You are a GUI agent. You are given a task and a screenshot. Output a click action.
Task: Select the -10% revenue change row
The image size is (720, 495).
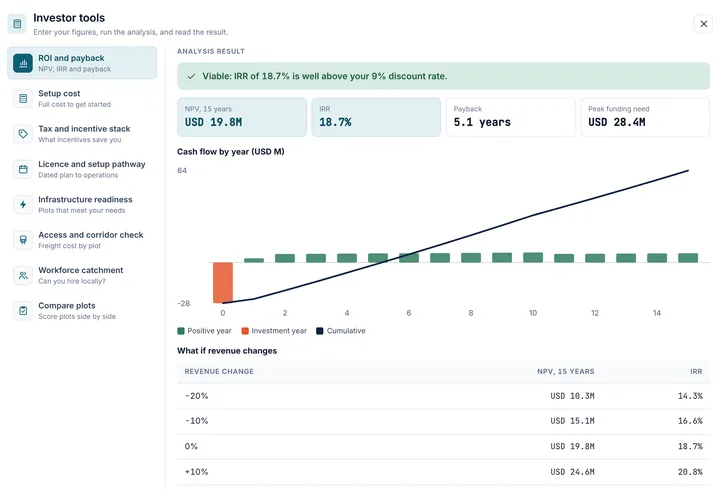444,422
